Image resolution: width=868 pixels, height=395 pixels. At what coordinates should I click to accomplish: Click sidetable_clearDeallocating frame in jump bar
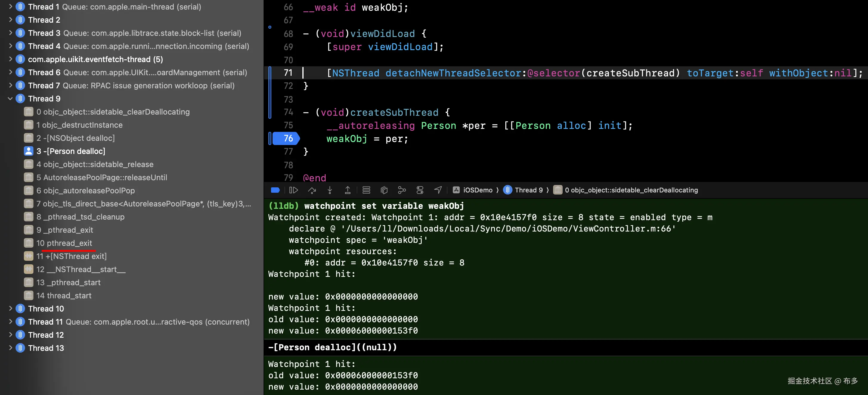tap(630, 190)
